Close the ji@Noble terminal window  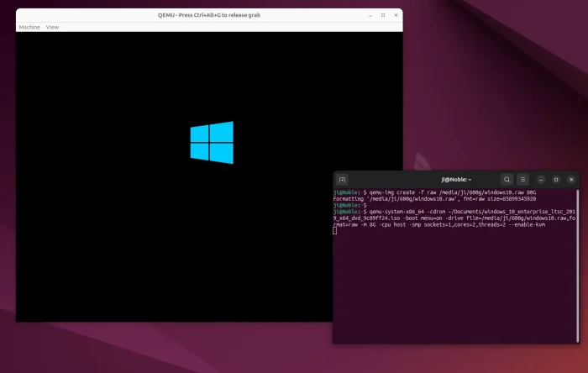(x=571, y=180)
